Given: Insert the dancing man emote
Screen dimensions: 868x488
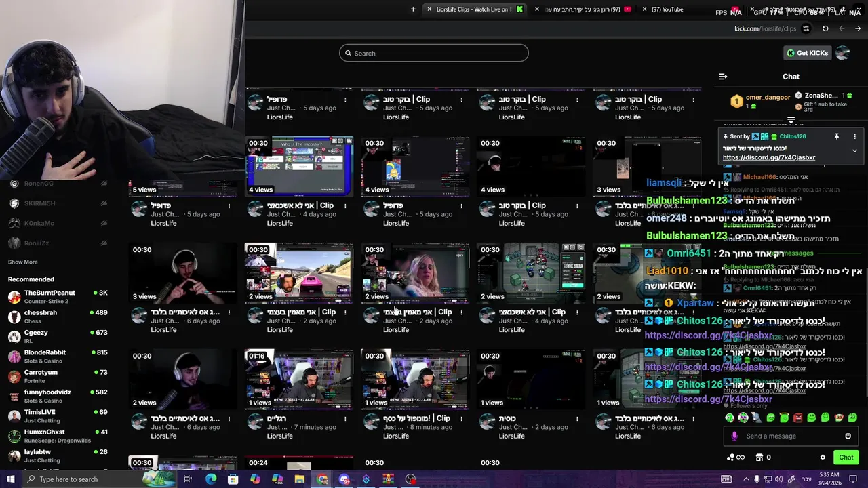Looking at the screenshot, I should point(757,418).
